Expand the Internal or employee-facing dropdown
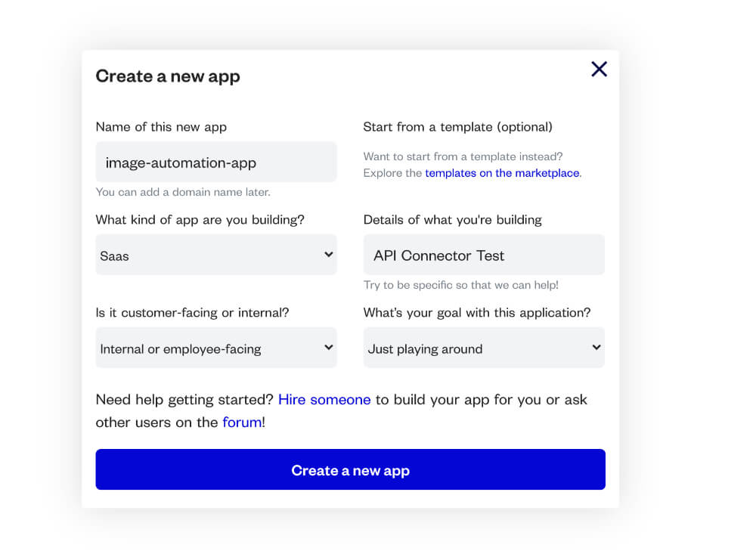 tap(216, 348)
